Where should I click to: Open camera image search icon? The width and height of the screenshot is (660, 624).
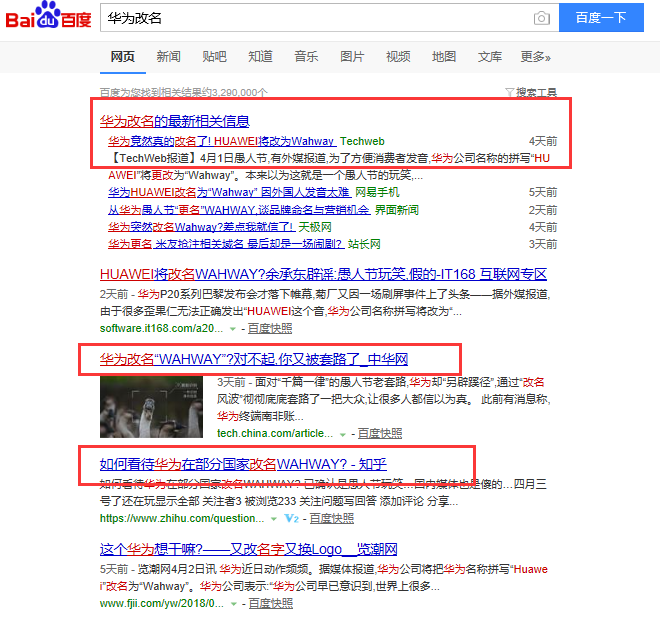[x=542, y=18]
